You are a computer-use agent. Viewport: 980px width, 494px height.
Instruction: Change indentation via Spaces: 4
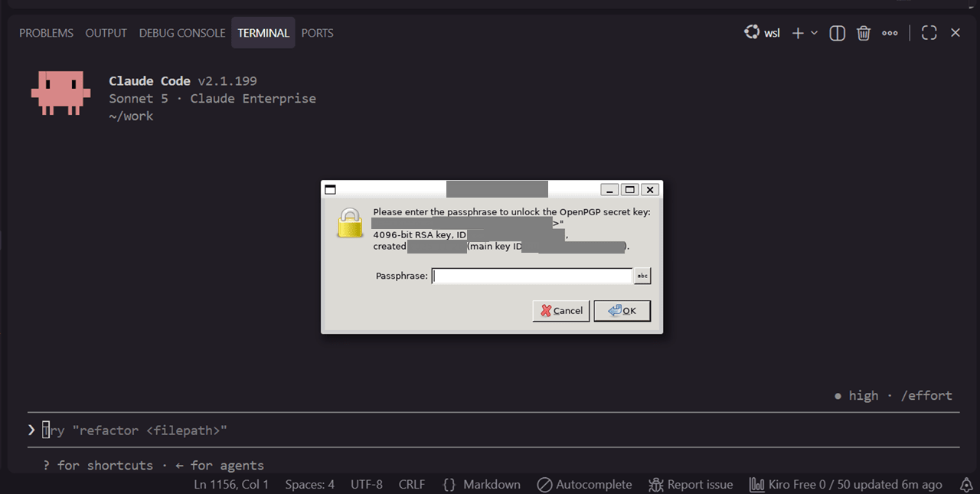click(x=310, y=485)
